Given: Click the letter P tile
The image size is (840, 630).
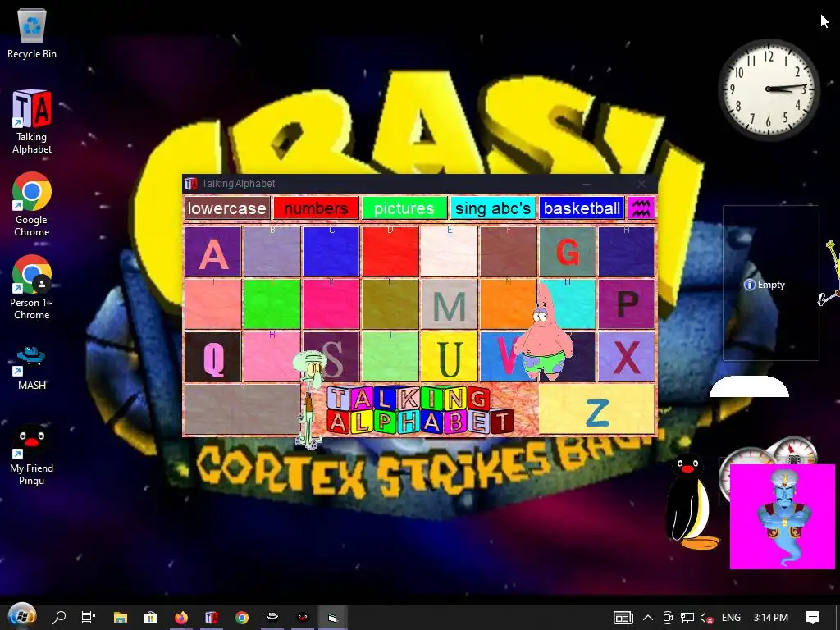Looking at the screenshot, I should tap(626, 304).
